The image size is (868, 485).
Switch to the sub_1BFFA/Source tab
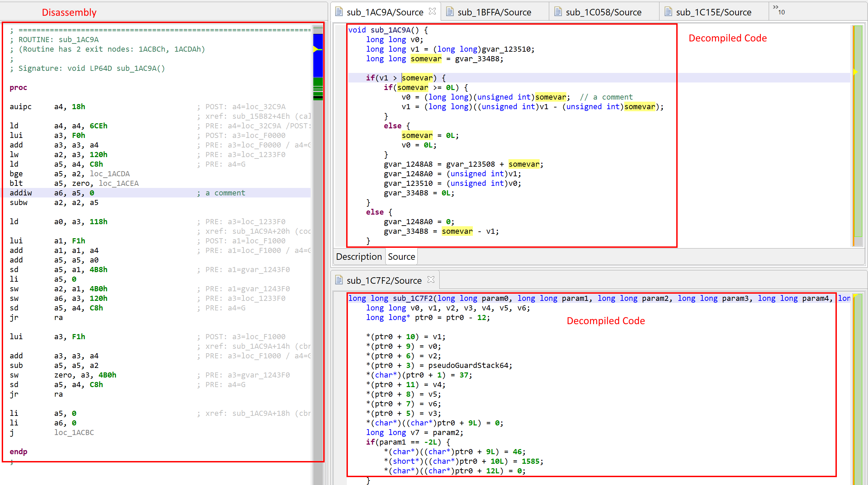click(x=494, y=12)
